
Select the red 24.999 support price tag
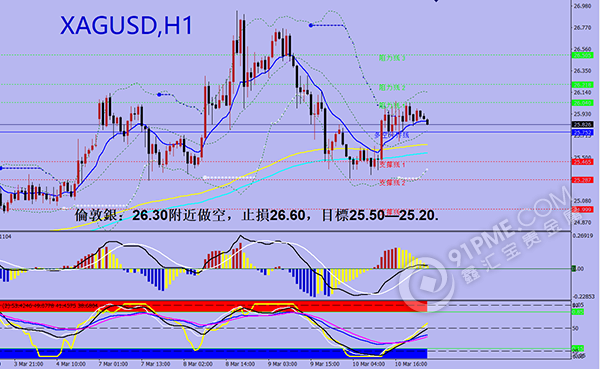[x=582, y=209]
